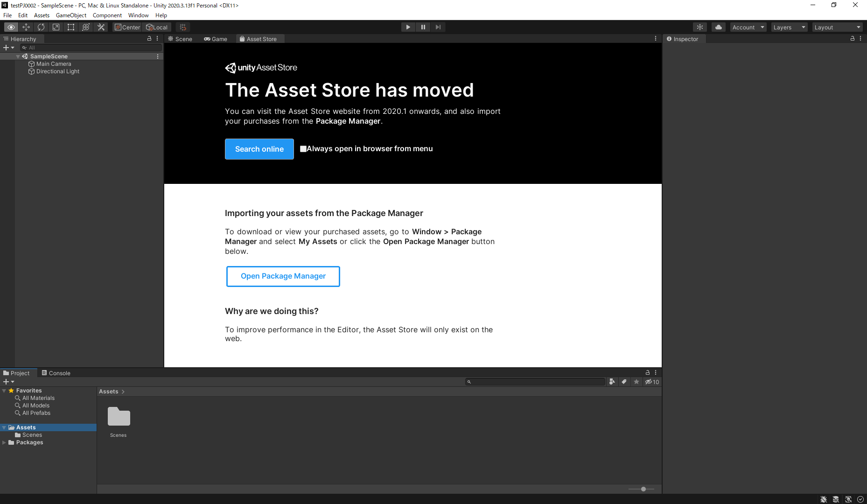The image size is (867, 504).
Task: Open the Edit menu
Action: coord(23,15)
